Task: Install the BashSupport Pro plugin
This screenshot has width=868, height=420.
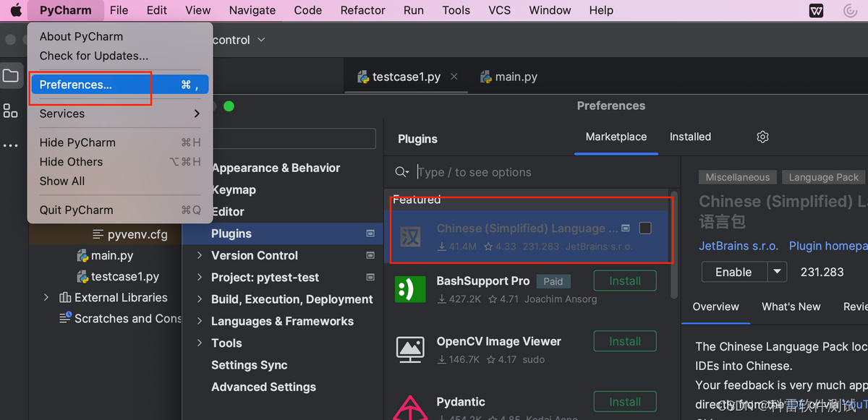Action: coord(625,280)
